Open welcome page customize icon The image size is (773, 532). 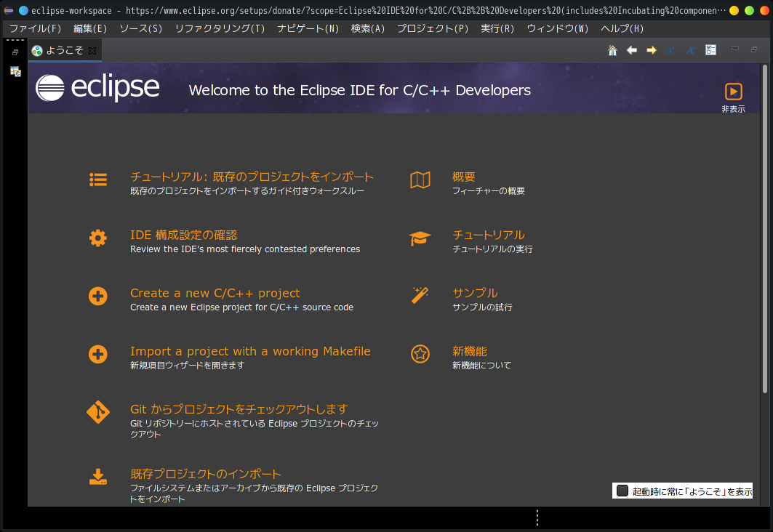pyautogui.click(x=710, y=49)
